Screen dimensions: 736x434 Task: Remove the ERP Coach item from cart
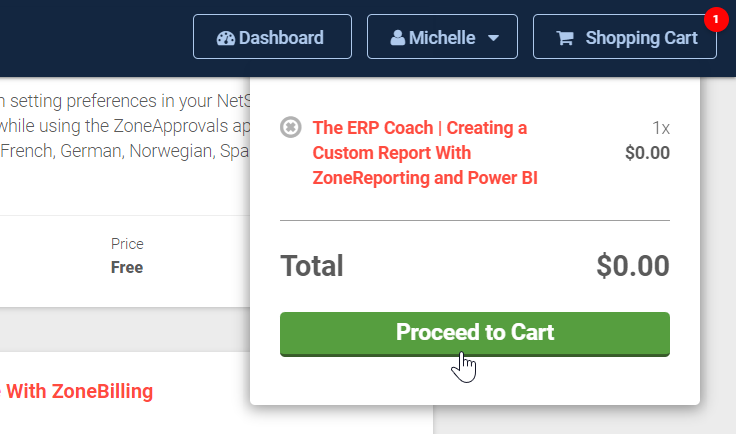click(290, 128)
